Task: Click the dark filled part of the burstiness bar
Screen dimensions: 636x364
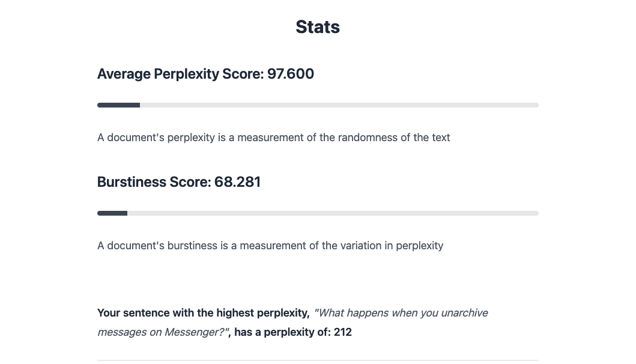Action: pyautogui.click(x=112, y=213)
